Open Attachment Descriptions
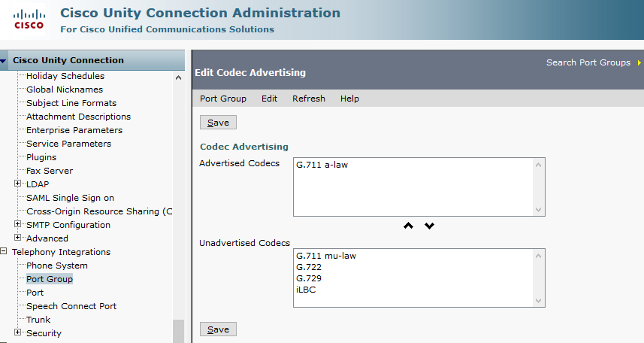This screenshot has width=644, height=343. [x=78, y=117]
